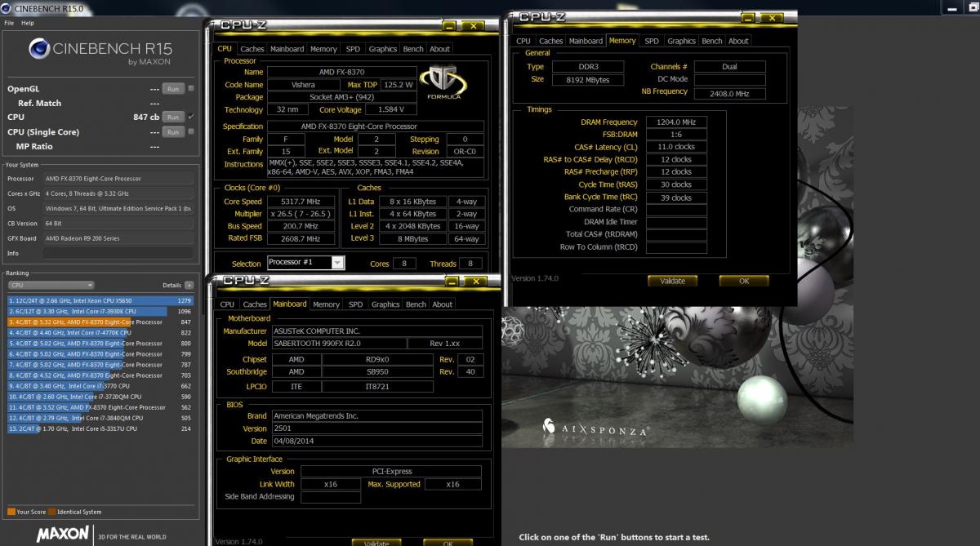Select Bench tab in CPU-Z Mainboard window

coord(416,304)
